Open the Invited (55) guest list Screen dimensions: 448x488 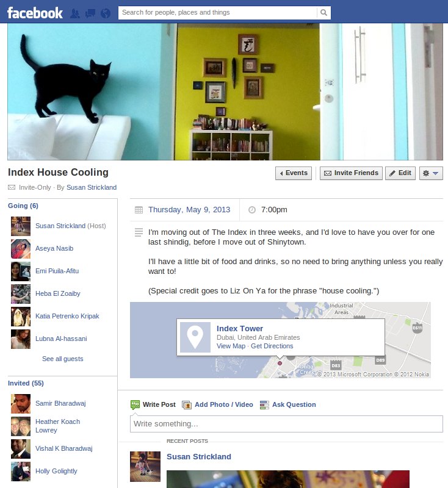click(x=26, y=383)
